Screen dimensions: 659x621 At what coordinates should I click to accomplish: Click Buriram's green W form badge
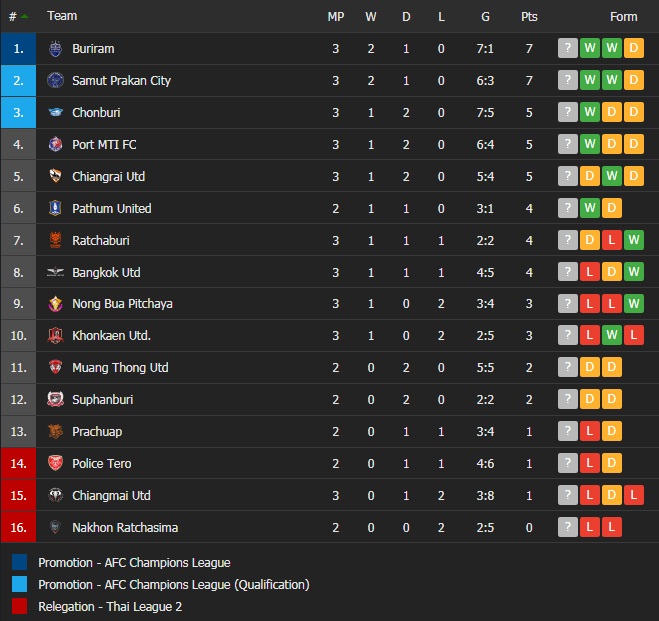point(590,49)
